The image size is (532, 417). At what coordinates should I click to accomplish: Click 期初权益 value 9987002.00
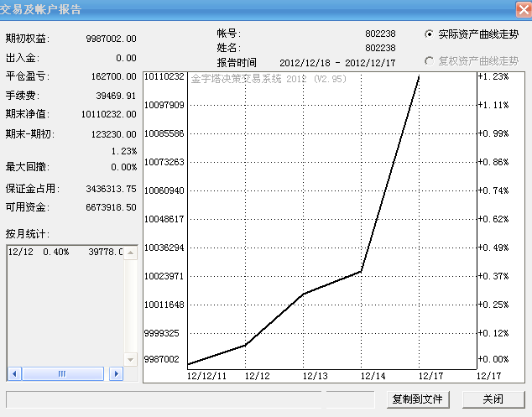[x=112, y=39]
